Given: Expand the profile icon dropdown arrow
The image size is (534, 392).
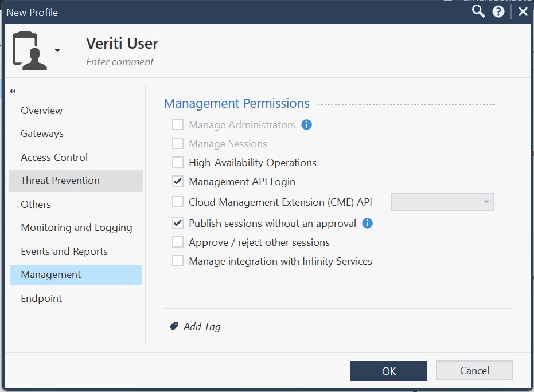Looking at the screenshot, I should [x=57, y=50].
